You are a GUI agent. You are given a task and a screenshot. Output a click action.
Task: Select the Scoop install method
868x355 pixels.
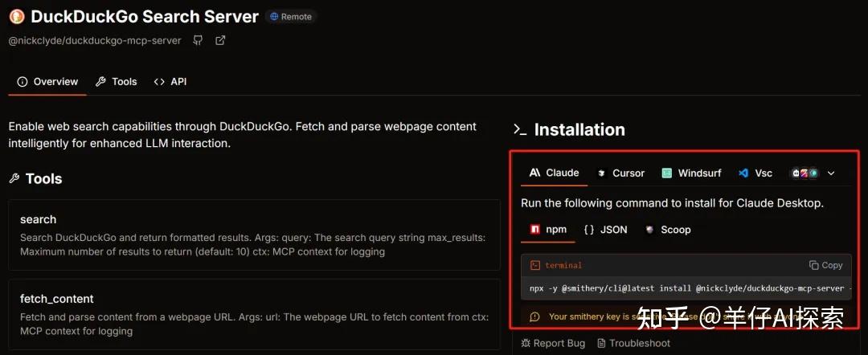tap(667, 230)
